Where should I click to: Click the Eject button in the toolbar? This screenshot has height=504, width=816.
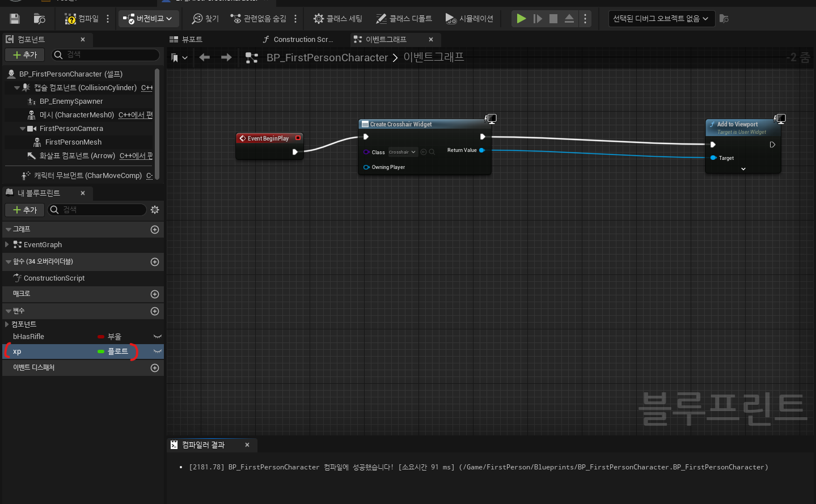coord(569,19)
